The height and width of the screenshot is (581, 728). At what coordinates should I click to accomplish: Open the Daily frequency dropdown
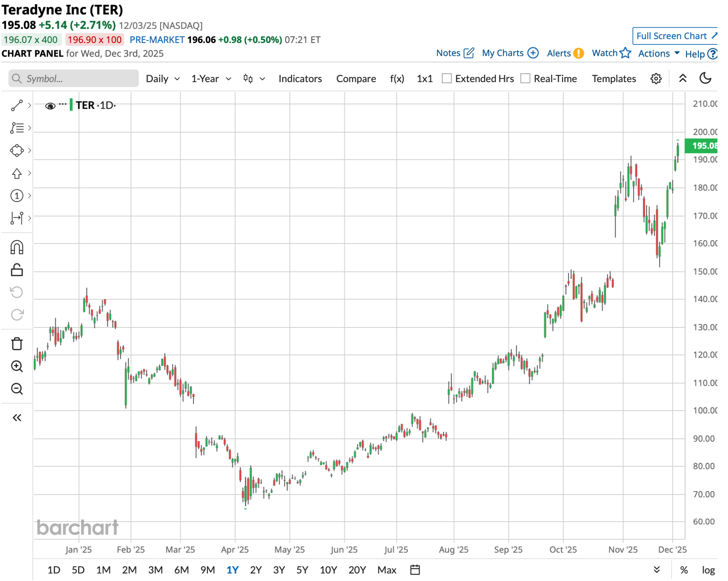click(163, 79)
